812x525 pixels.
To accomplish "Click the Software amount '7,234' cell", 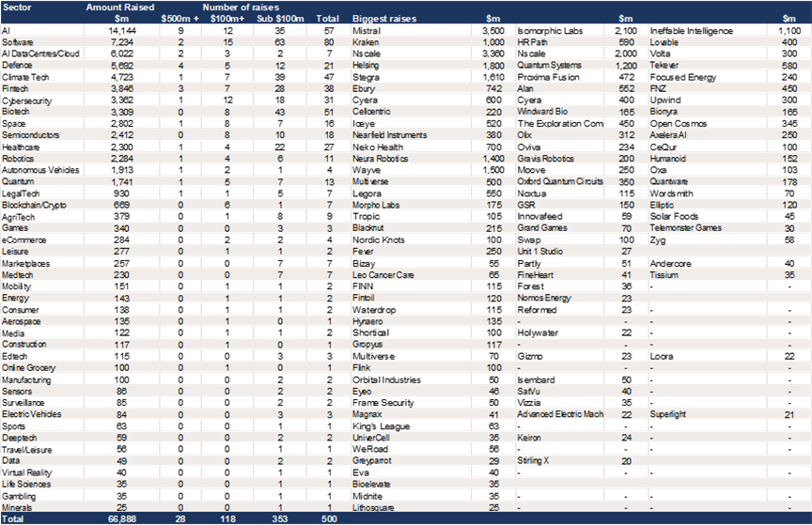I will point(121,42).
